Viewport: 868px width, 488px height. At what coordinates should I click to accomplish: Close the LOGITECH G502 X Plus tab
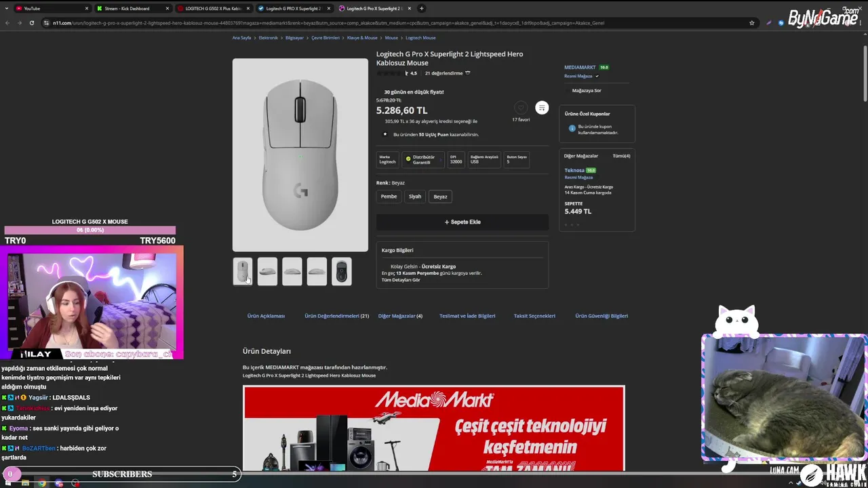pyautogui.click(x=248, y=8)
